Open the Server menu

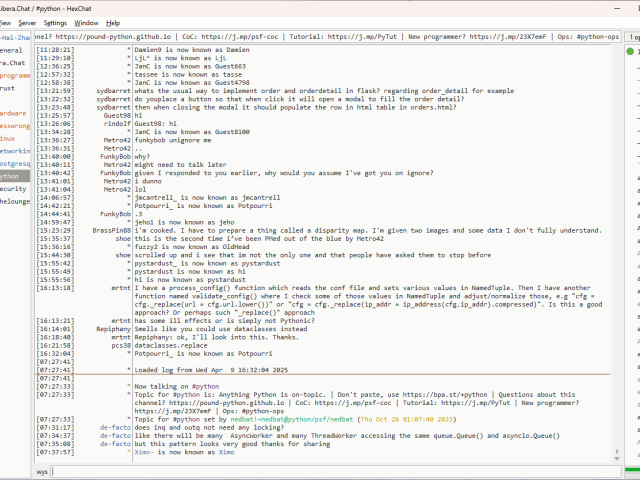(27, 22)
